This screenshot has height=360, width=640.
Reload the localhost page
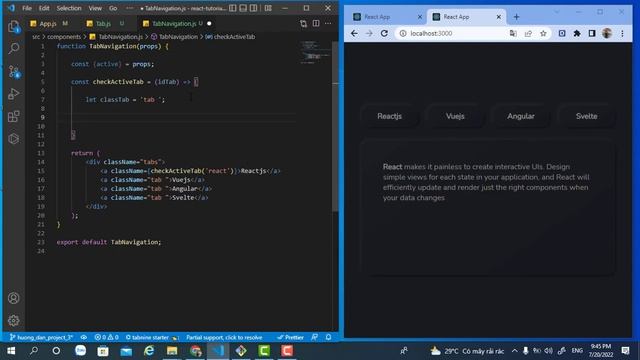tap(384, 33)
